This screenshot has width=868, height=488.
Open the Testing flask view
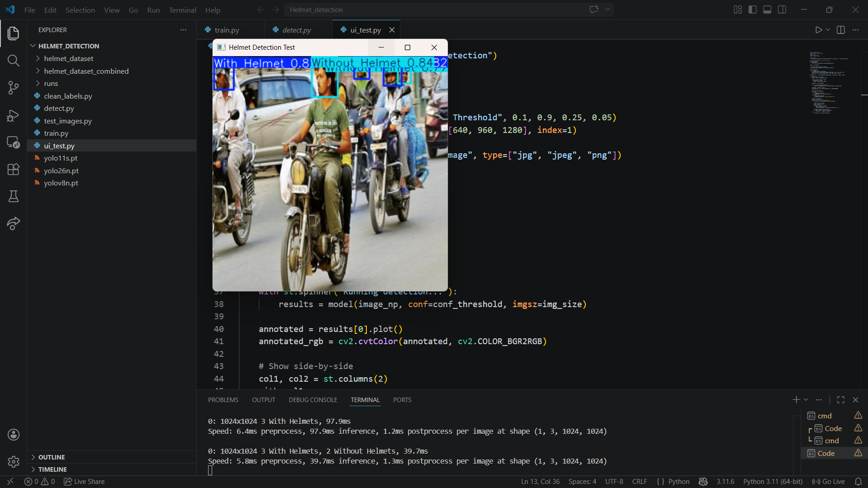tap(13, 196)
